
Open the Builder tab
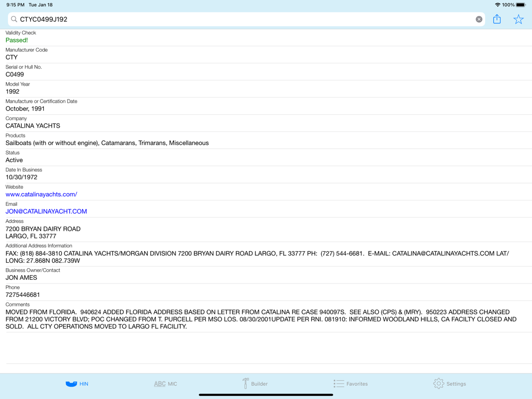click(255, 384)
